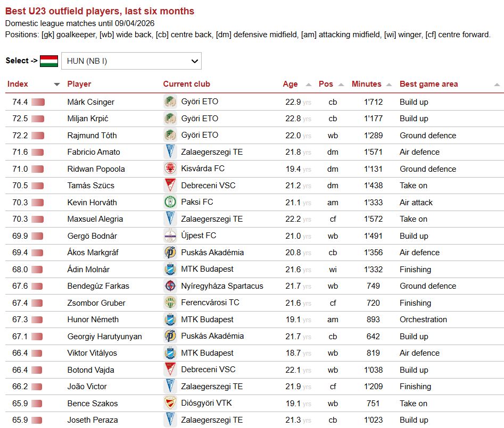Click the Player column header
The width and height of the screenshot is (504, 428).
coord(79,84)
